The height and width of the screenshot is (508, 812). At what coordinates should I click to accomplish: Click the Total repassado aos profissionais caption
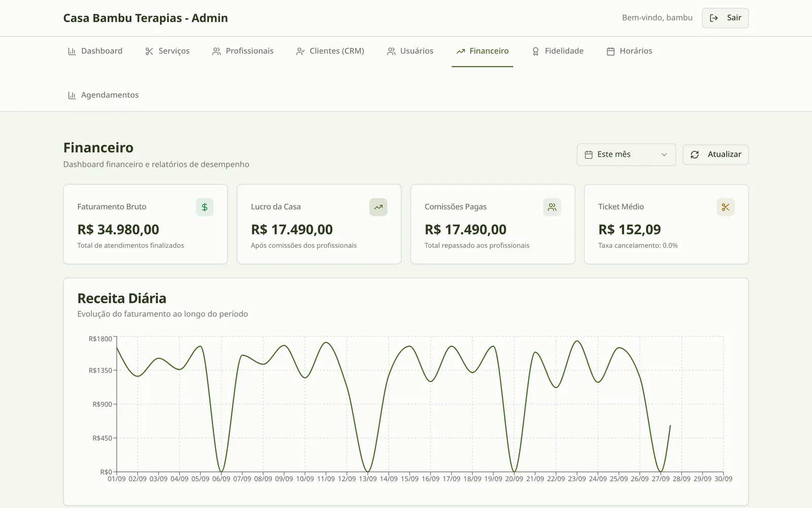click(x=477, y=245)
